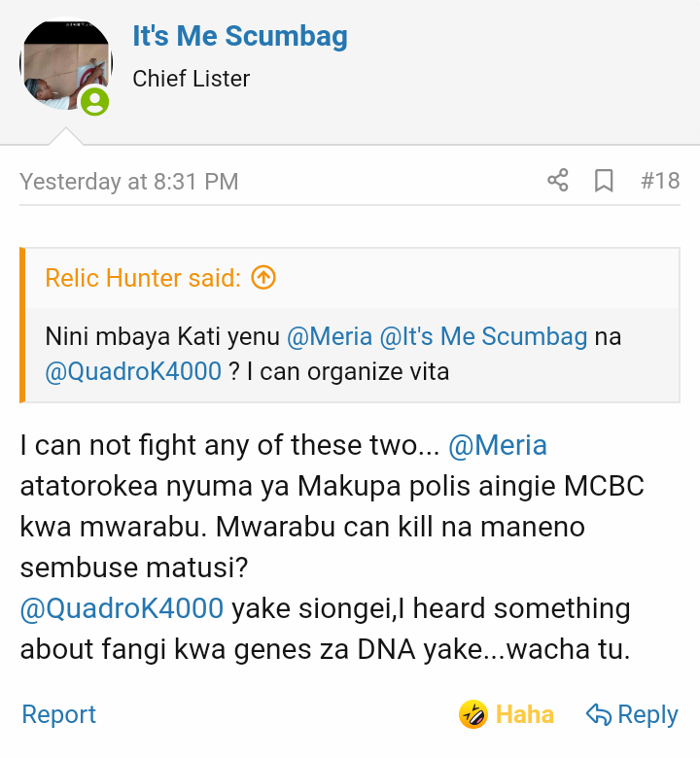Open It's Me Scumbag profile name link

240,37
